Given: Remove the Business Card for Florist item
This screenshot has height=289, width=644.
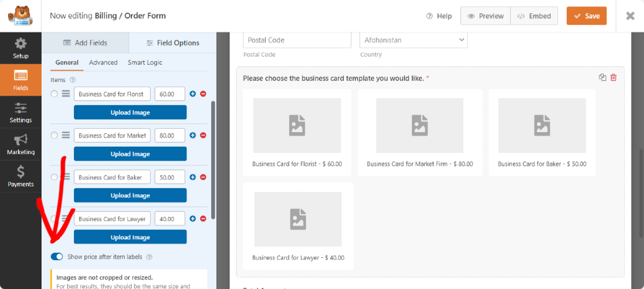Looking at the screenshot, I should (203, 94).
